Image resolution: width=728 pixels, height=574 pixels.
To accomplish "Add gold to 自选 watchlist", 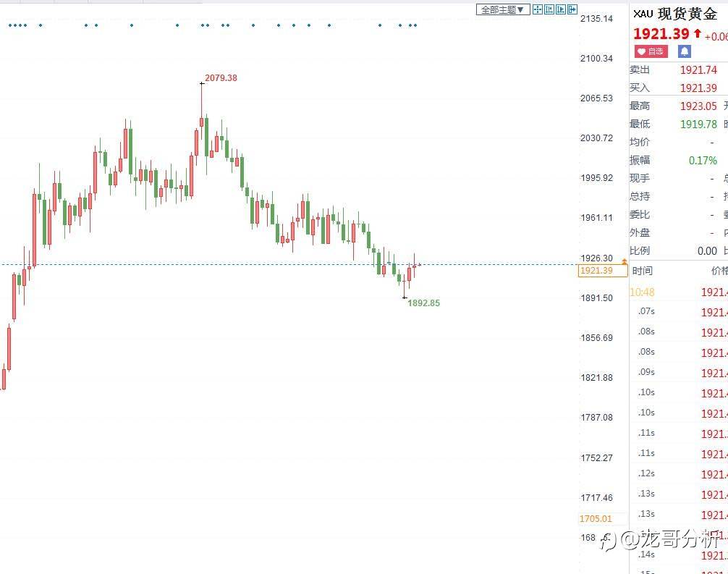I will coord(651,51).
